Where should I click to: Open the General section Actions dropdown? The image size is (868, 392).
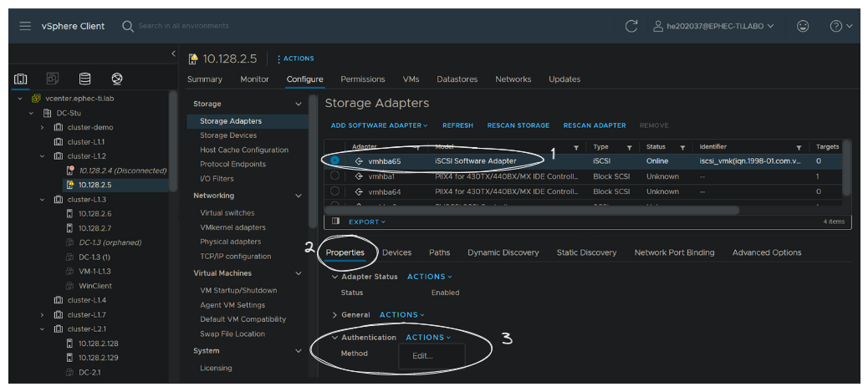coord(402,314)
